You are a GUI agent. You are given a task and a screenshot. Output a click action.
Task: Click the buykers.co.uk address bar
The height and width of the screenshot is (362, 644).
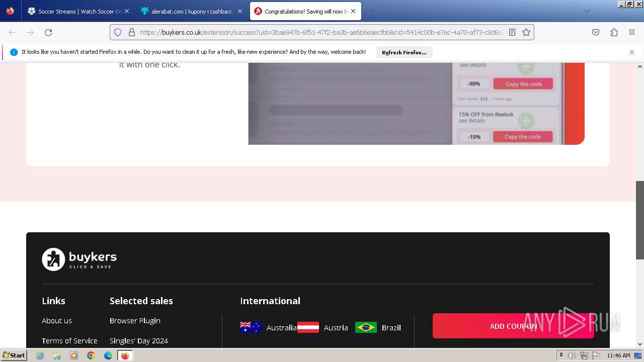pos(322,32)
